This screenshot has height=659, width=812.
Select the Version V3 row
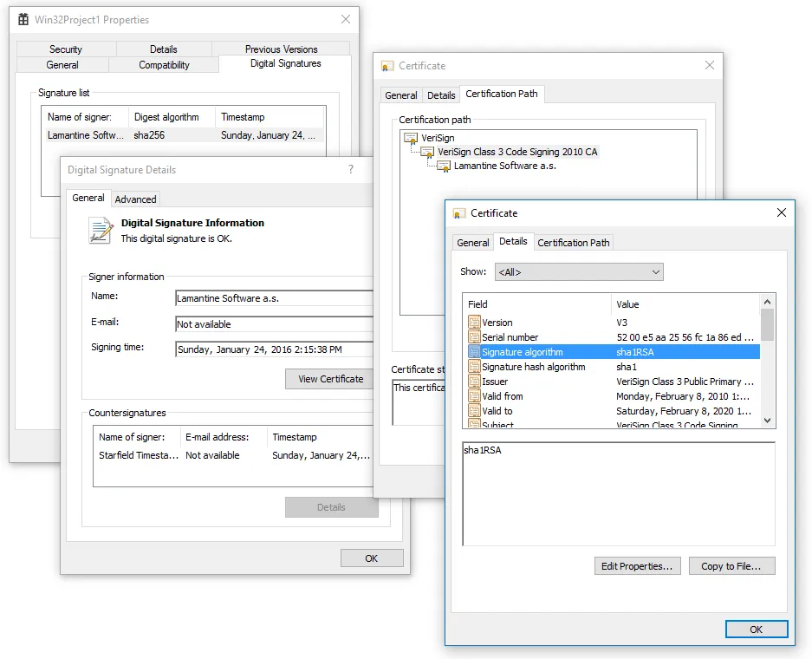tap(614, 323)
